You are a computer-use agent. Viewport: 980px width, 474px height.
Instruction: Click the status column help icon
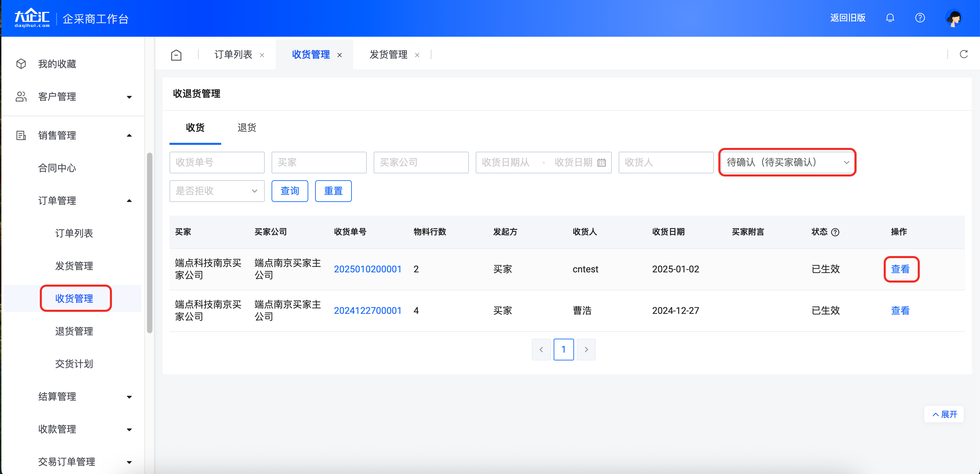pyautogui.click(x=835, y=232)
